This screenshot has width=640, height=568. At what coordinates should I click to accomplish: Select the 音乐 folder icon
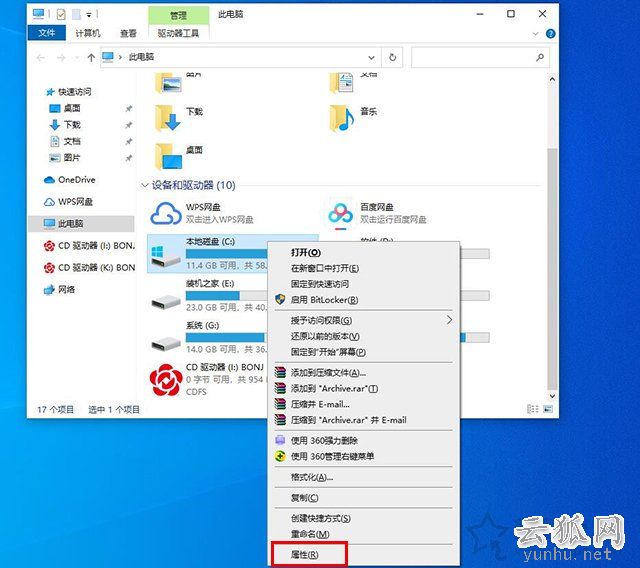click(x=341, y=118)
